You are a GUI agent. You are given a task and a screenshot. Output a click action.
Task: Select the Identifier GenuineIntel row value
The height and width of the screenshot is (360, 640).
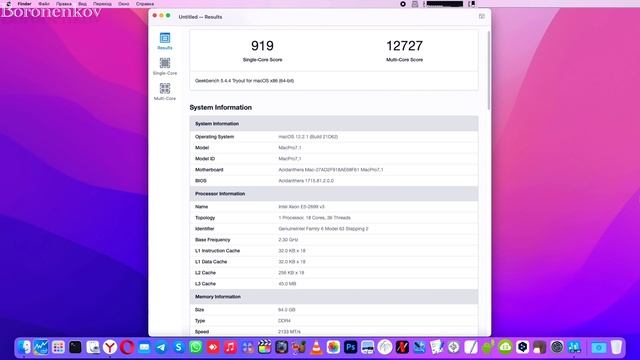323,229
